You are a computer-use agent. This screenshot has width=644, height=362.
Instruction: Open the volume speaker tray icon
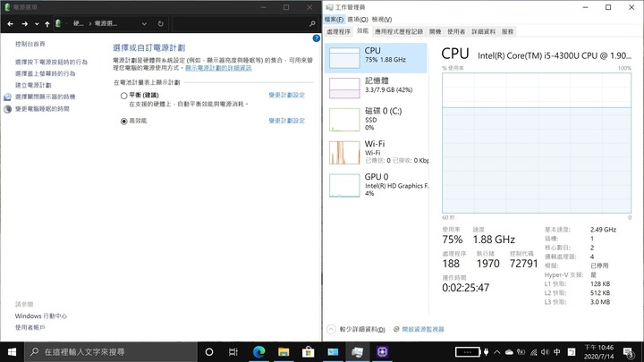point(545,352)
